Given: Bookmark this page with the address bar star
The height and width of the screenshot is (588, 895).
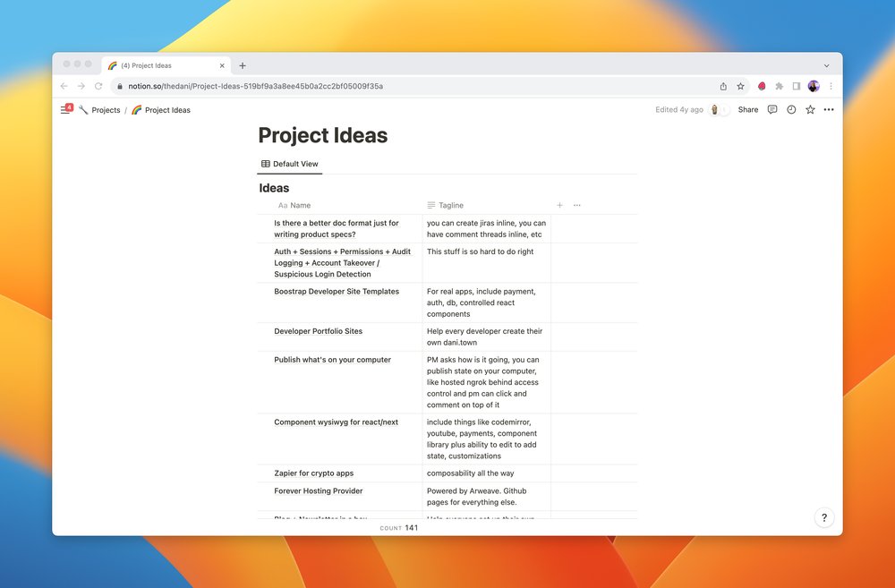Looking at the screenshot, I should (740, 86).
